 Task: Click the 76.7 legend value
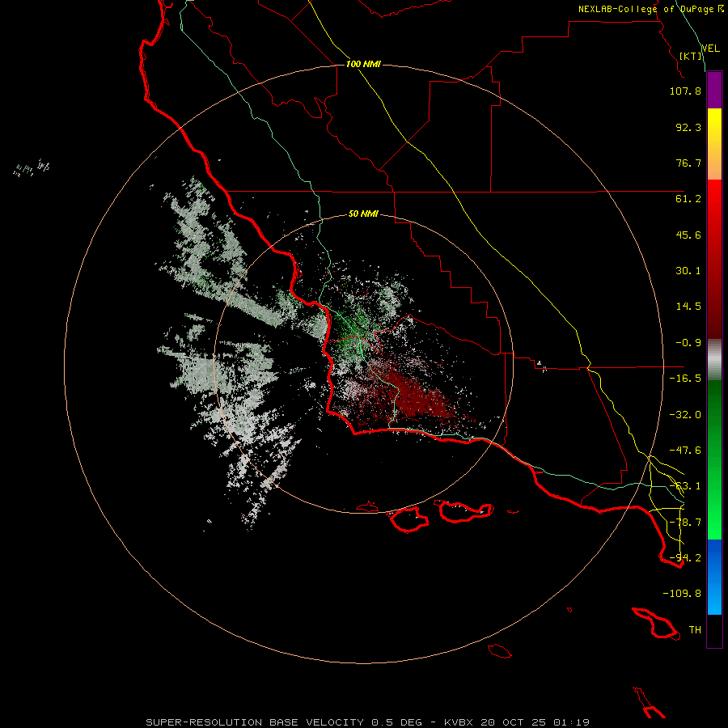coord(688,163)
